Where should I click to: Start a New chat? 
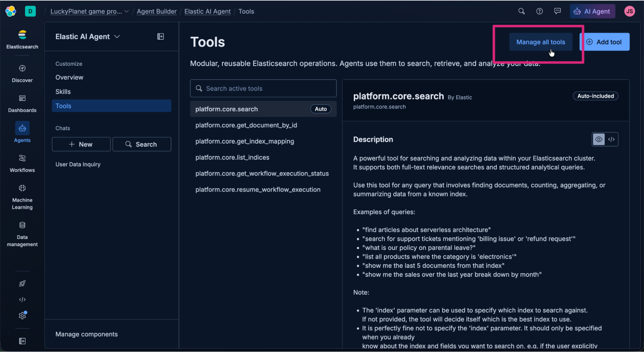81,144
